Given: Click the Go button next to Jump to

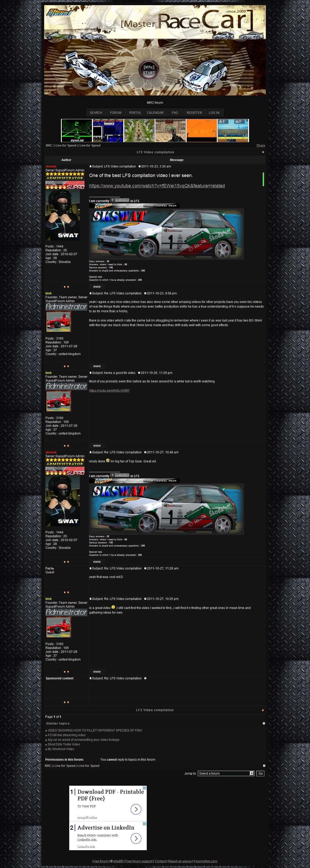Looking at the screenshot, I should 260,773.
